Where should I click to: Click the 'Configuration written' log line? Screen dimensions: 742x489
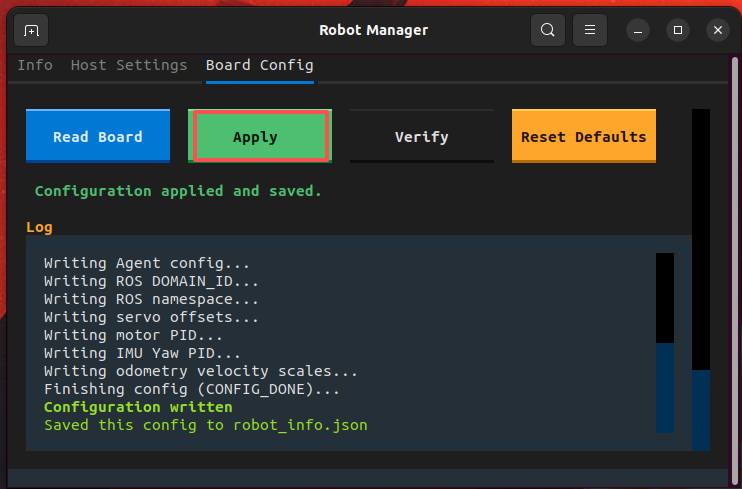[138, 407]
